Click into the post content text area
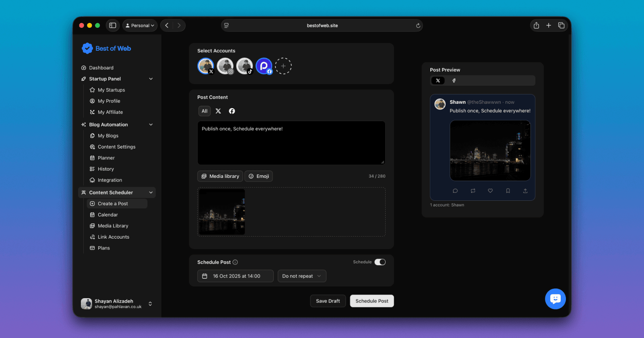Viewport: 644px width, 338px height. [x=291, y=143]
